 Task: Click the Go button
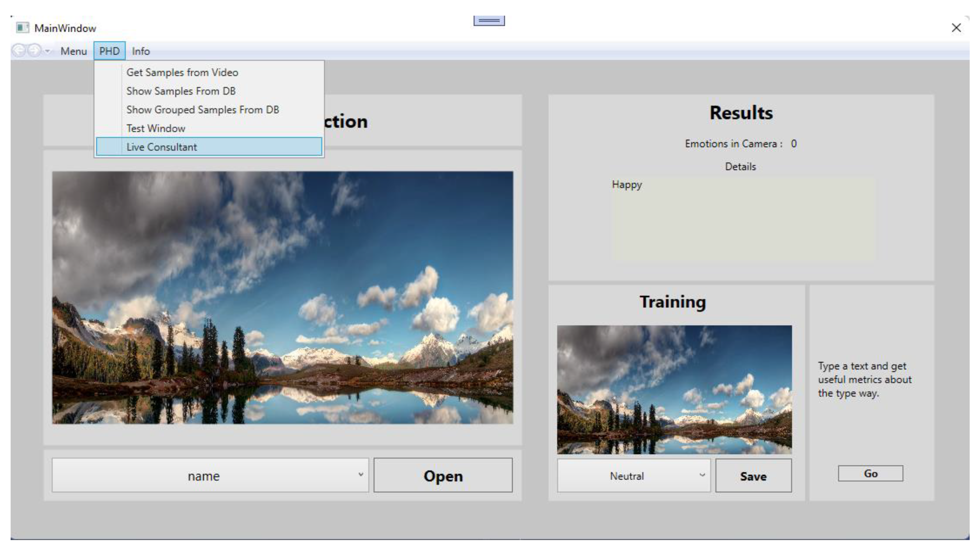870,473
